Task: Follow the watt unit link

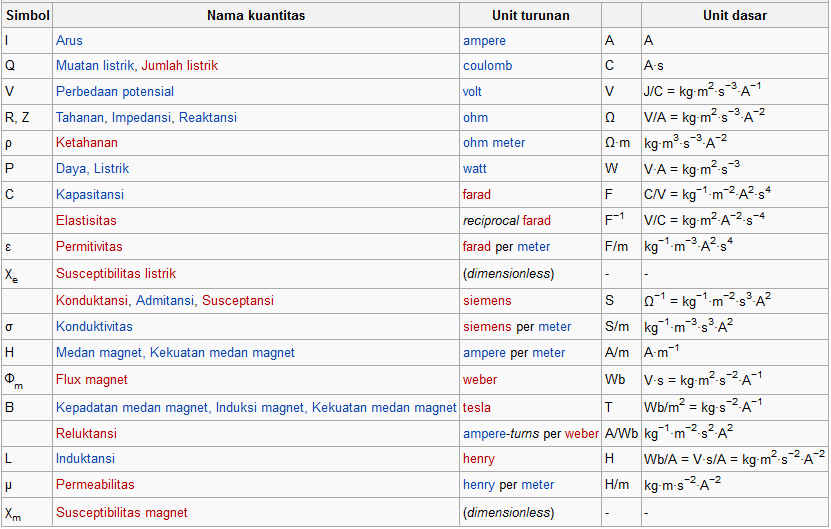Action: 475,169
